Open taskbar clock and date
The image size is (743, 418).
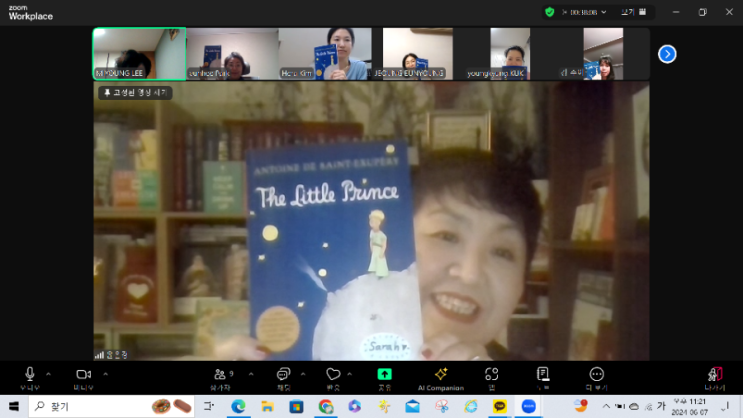coord(690,407)
